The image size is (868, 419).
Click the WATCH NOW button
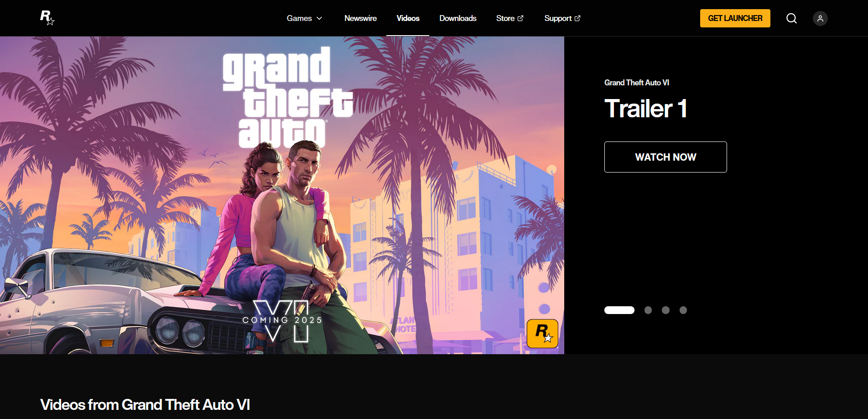pos(665,157)
